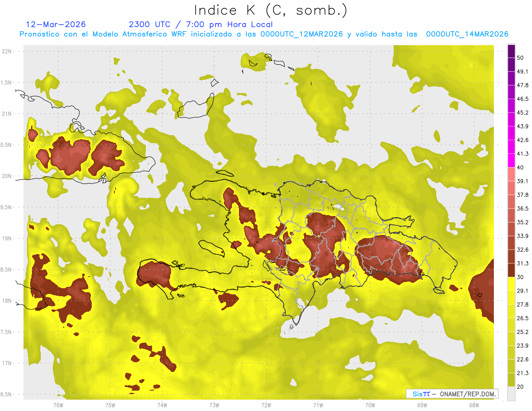Click the '22N' latitude axis label
This screenshot has height=411, width=532.
6,51
